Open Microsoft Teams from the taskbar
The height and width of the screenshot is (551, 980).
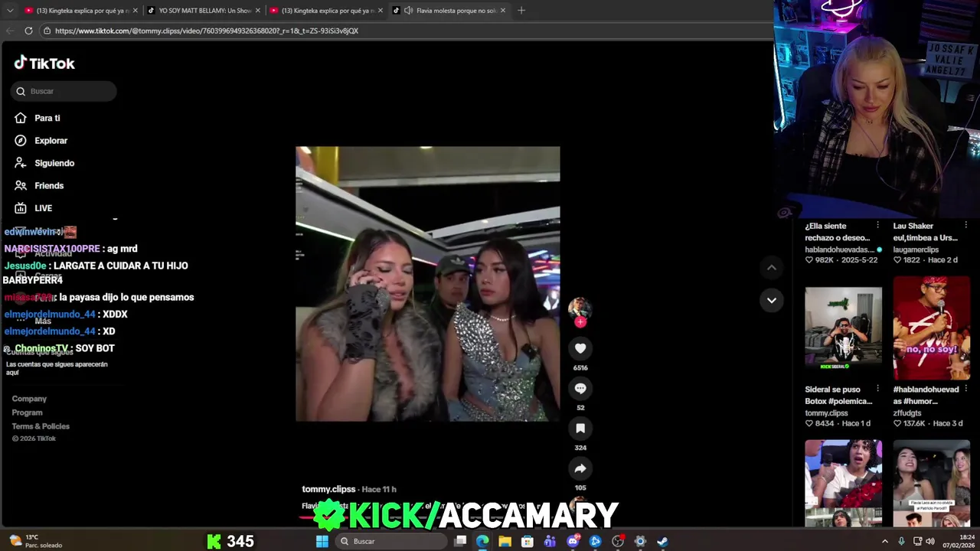[x=550, y=541]
